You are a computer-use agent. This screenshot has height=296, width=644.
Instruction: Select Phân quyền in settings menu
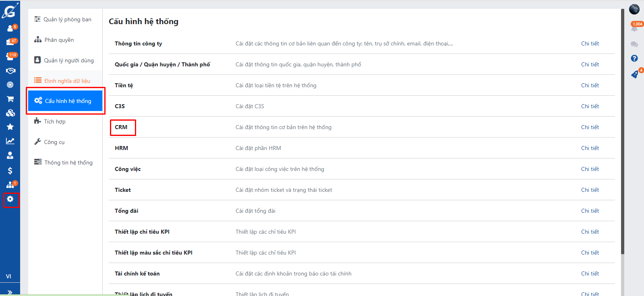(x=59, y=40)
